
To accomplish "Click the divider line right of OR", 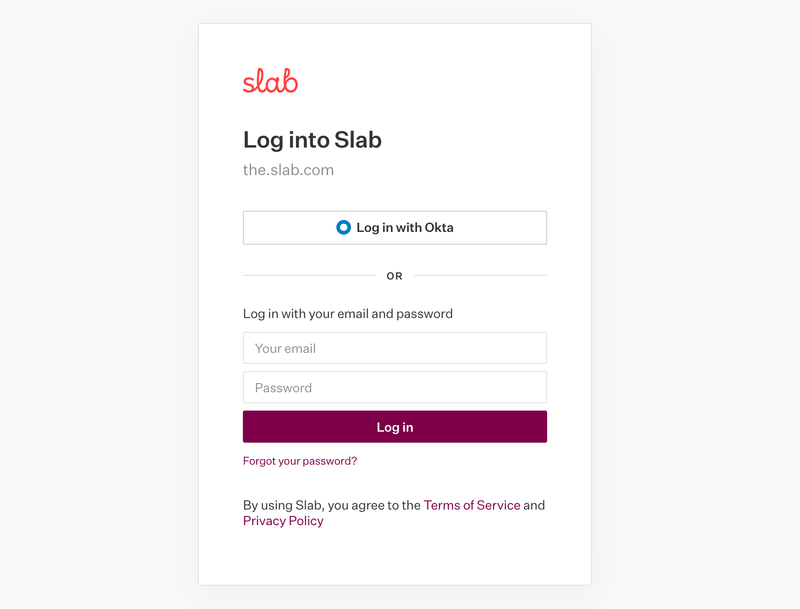I will tap(480, 275).
